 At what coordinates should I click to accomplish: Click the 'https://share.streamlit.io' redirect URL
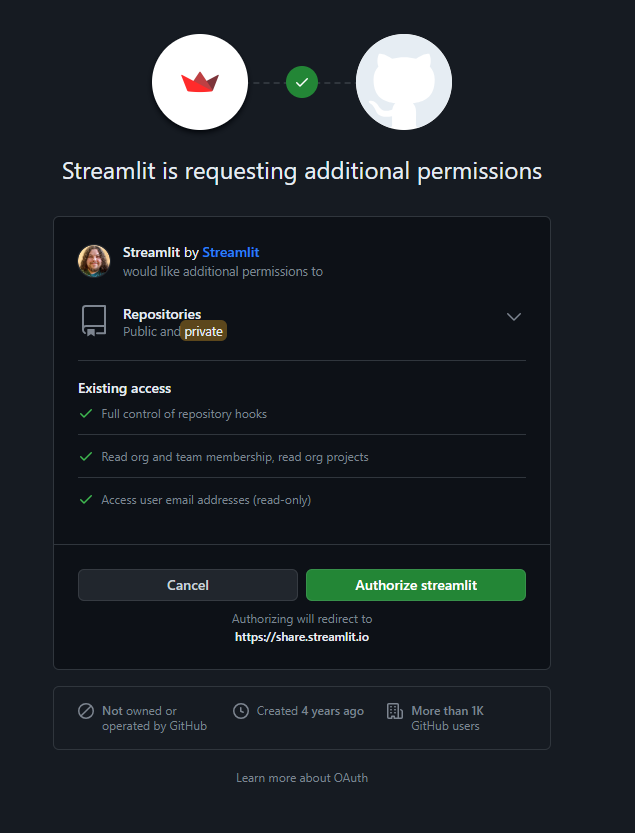[302, 636]
